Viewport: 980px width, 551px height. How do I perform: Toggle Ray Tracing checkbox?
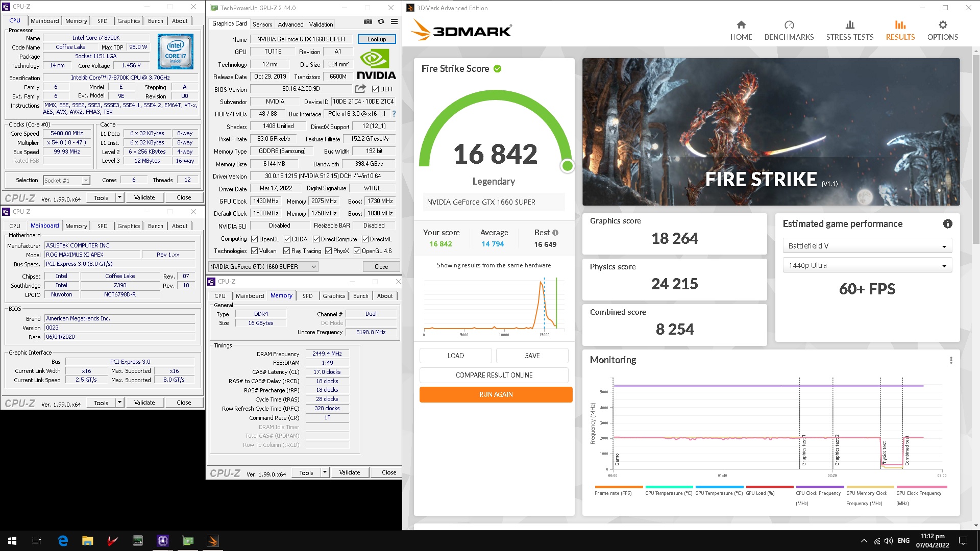(x=287, y=251)
